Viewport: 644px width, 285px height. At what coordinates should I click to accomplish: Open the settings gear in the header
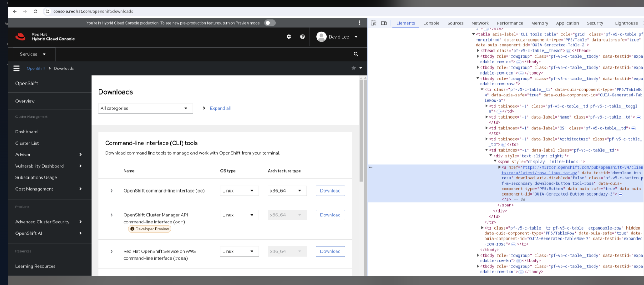[289, 37]
